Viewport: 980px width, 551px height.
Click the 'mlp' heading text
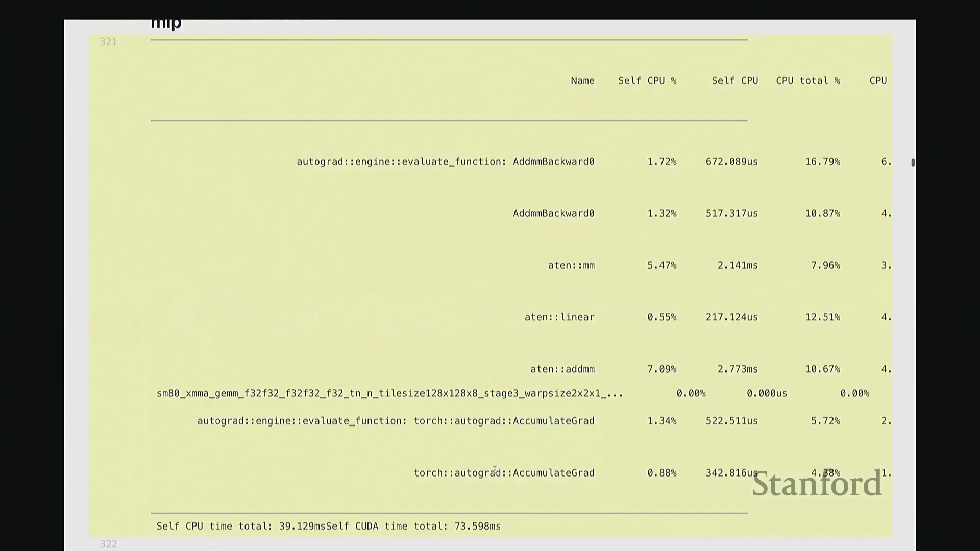(x=166, y=23)
